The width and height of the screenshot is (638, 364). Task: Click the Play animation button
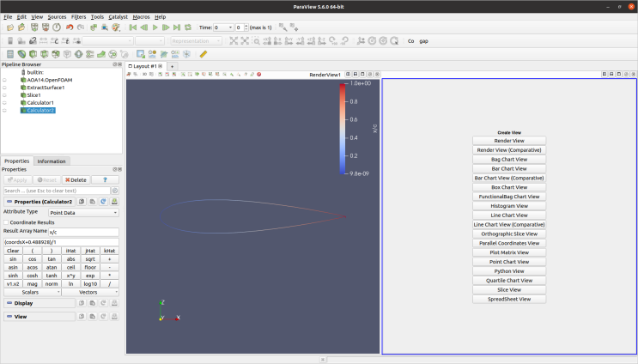[x=155, y=27]
